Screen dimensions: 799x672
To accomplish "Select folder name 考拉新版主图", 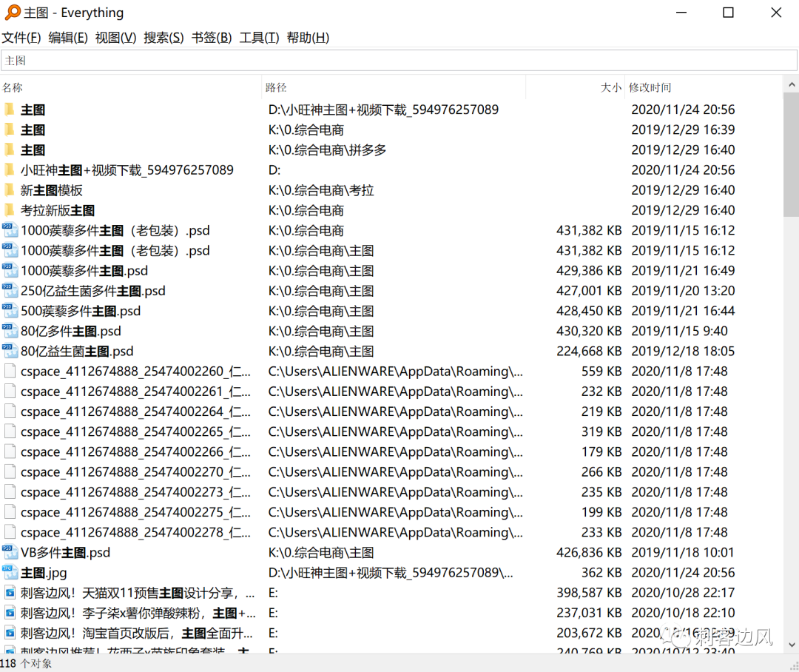I will (x=57, y=210).
